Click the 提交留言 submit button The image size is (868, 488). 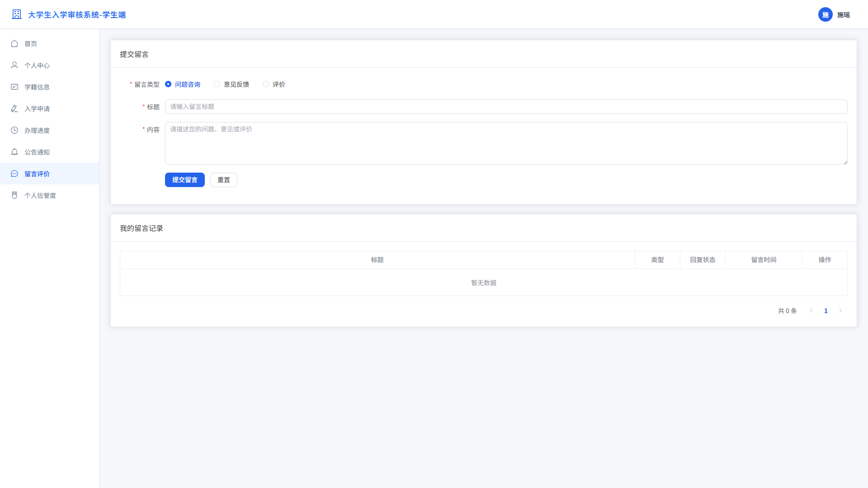185,180
